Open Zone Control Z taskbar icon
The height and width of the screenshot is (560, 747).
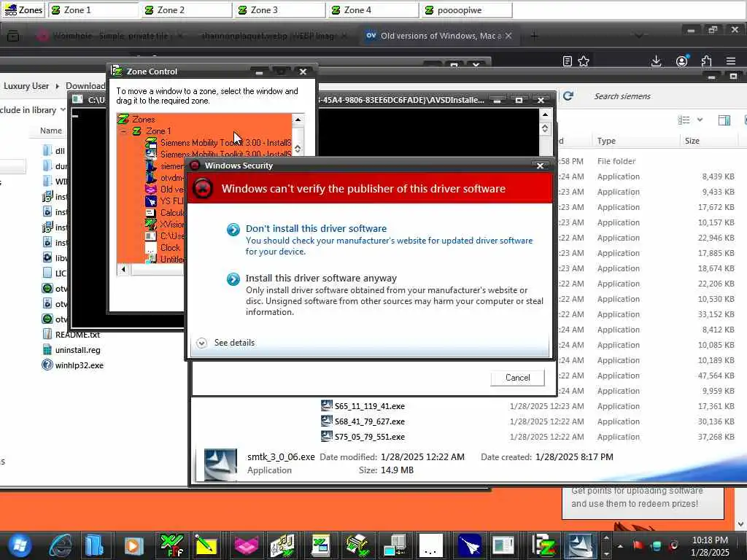pos(544,545)
